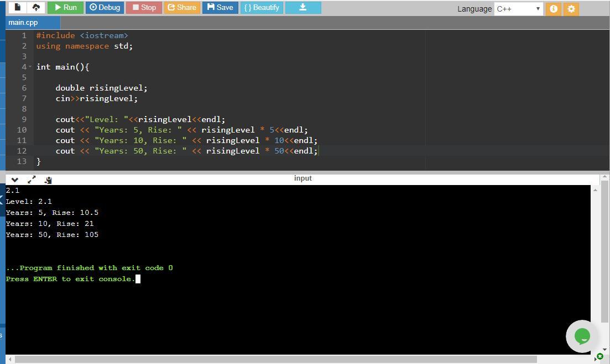Screen dimensions: 610x364
Task: Switch to the main.cpp tab
Action: pyautogui.click(x=24, y=22)
